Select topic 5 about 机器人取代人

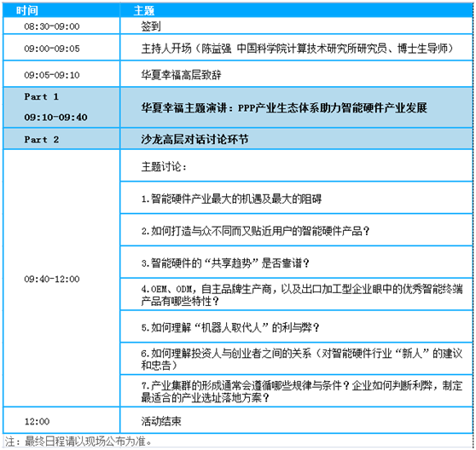click(x=230, y=327)
